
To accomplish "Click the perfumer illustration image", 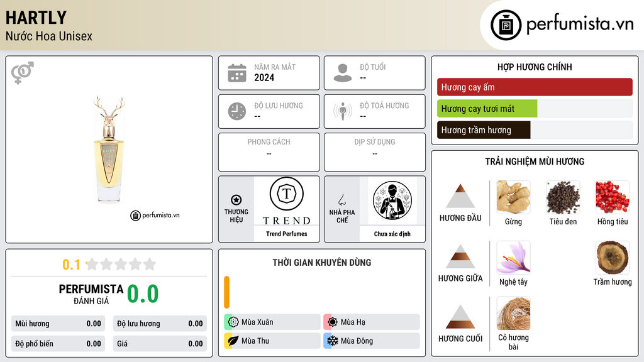I will [x=392, y=200].
